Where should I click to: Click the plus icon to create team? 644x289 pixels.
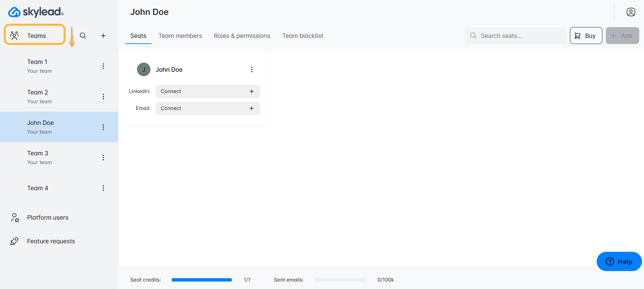[x=103, y=36]
